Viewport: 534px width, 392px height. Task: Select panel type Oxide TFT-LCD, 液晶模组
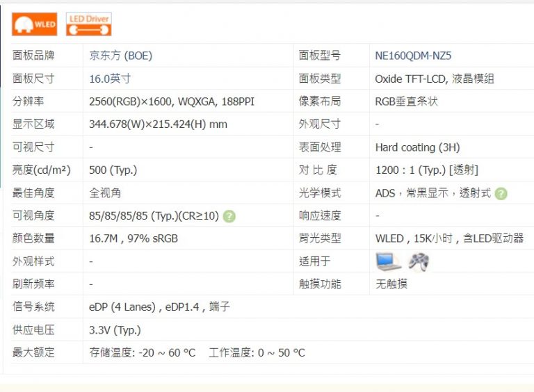[435, 79]
